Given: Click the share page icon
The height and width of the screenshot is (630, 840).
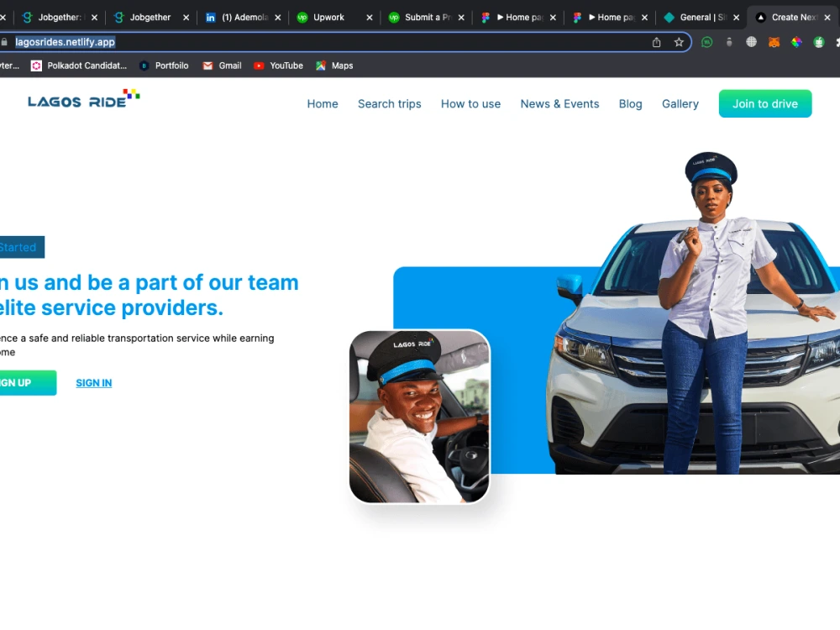Looking at the screenshot, I should (x=656, y=42).
